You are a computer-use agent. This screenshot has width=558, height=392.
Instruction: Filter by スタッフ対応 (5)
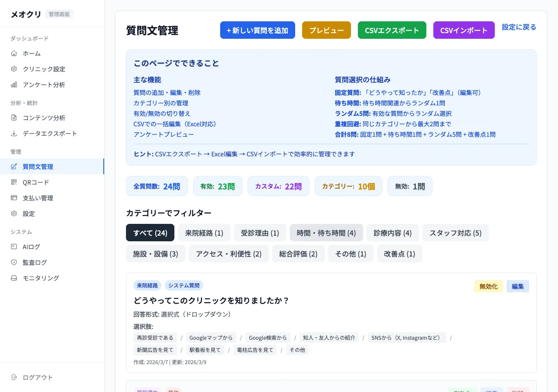[x=456, y=233]
